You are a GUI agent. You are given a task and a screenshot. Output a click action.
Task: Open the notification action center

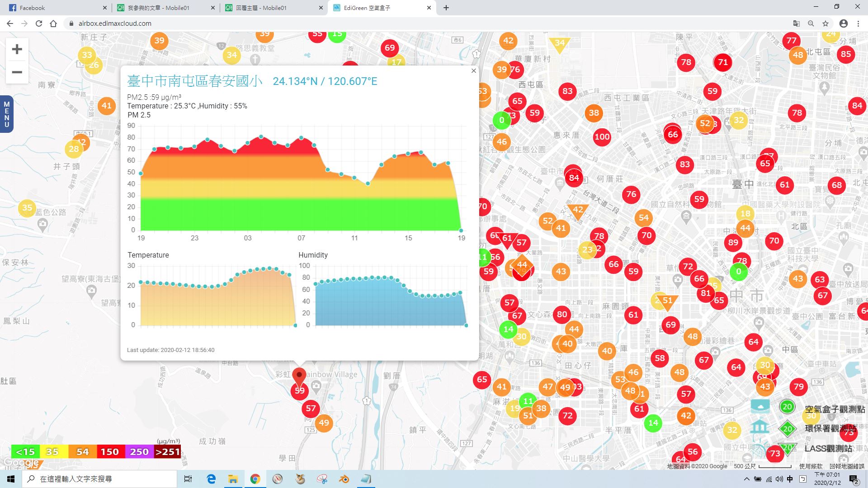click(854, 479)
